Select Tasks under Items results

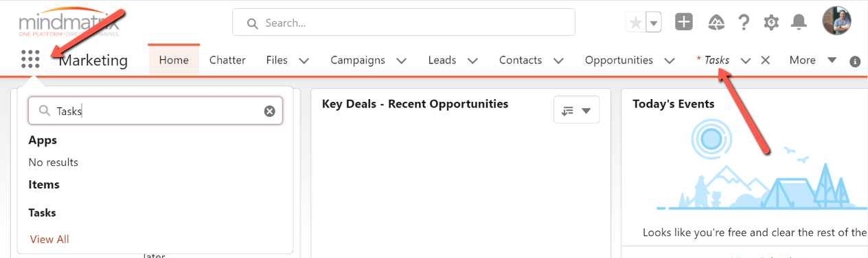[x=43, y=213]
